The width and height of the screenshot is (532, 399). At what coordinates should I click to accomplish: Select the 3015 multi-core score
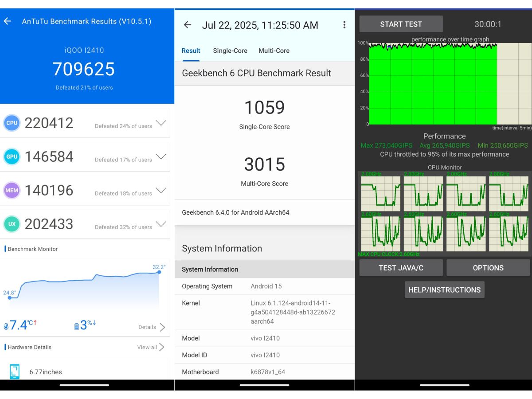pos(264,164)
